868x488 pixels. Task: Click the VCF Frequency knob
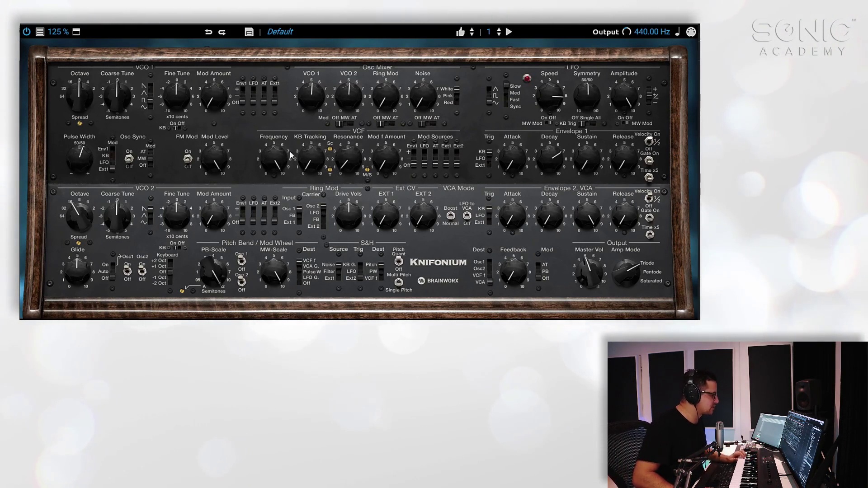click(274, 159)
